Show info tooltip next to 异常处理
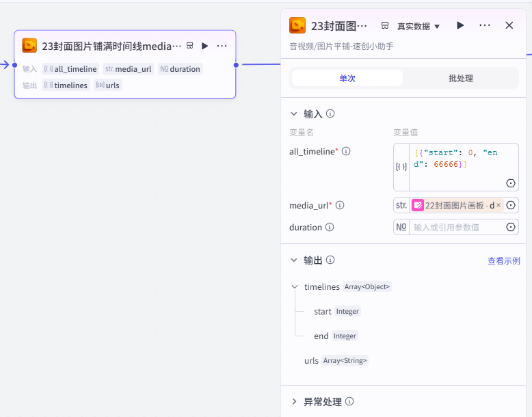The width and height of the screenshot is (532, 417). pyautogui.click(x=349, y=401)
